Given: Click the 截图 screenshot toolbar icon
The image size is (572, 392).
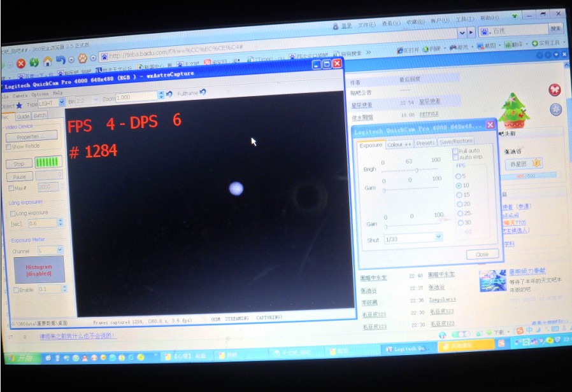Looking at the screenshot, I should (x=480, y=46).
